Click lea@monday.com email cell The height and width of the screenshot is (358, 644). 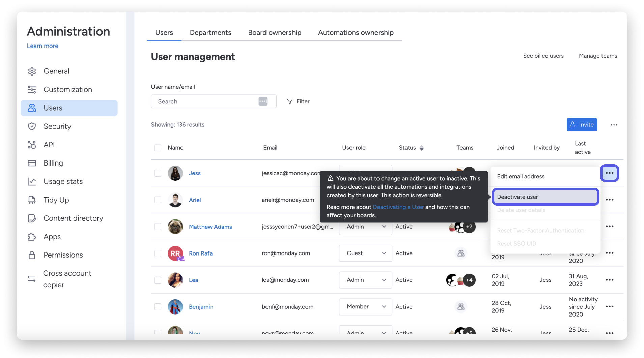(285, 280)
